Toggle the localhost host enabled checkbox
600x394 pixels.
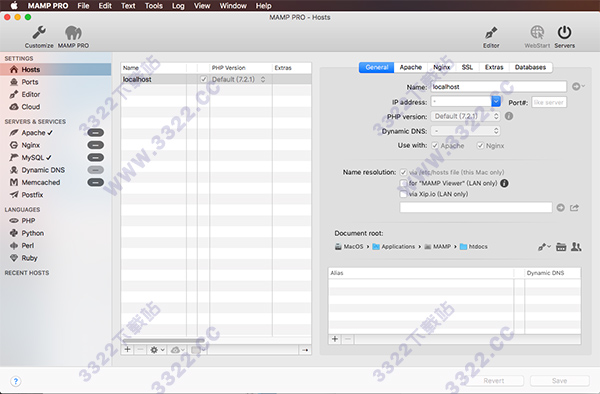[204, 79]
